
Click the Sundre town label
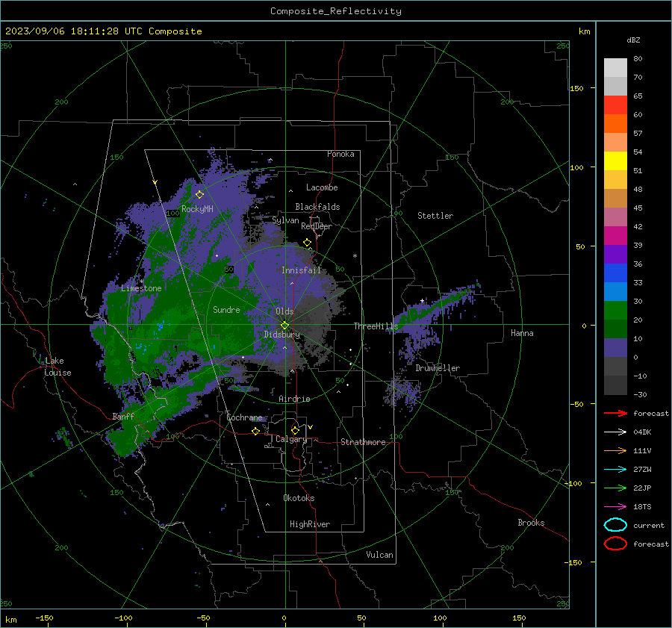click(226, 310)
